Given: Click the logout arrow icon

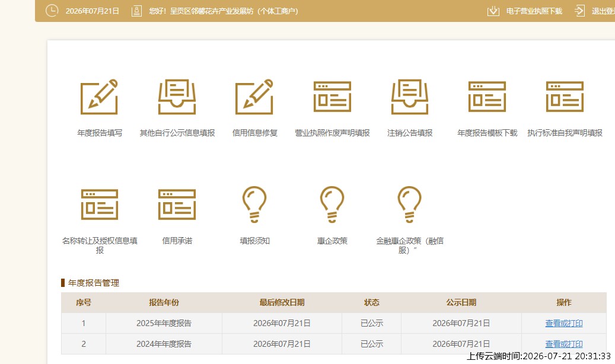Looking at the screenshot, I should (579, 11).
